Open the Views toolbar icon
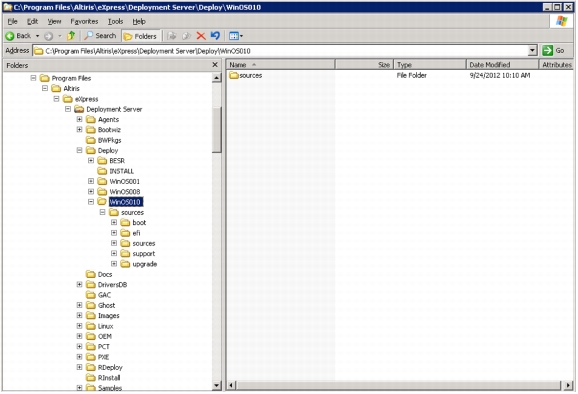 click(x=236, y=36)
